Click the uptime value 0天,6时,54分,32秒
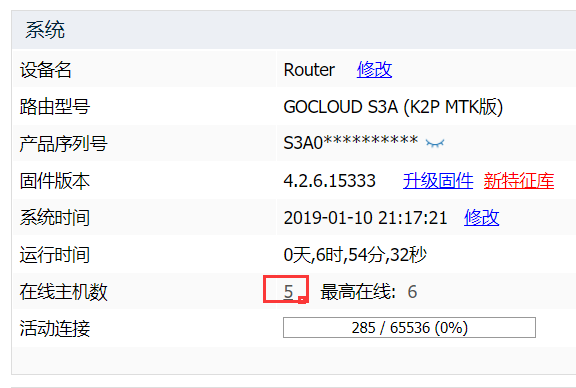The width and height of the screenshot is (576, 388). [x=355, y=255]
